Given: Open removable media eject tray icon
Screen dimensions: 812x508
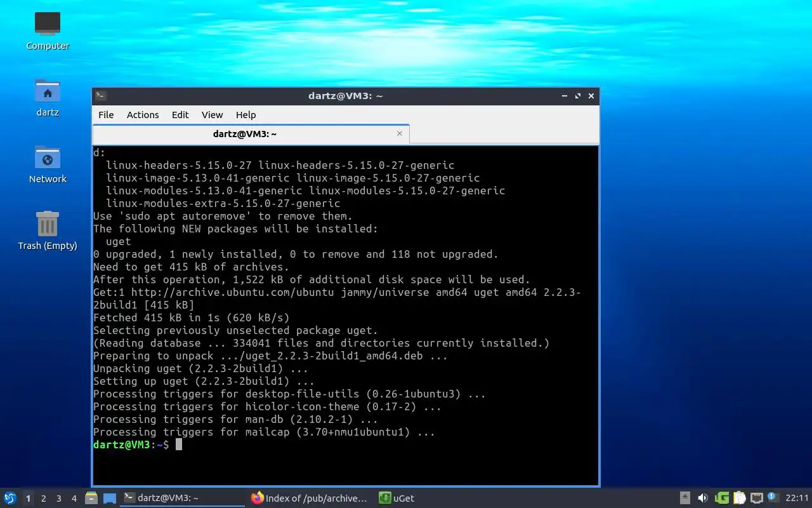Looking at the screenshot, I should coord(685,498).
